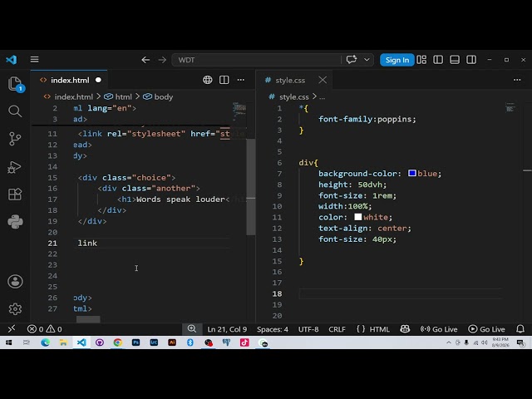Click Words speak louder heading text
The height and width of the screenshot is (399, 532).
coord(180,199)
